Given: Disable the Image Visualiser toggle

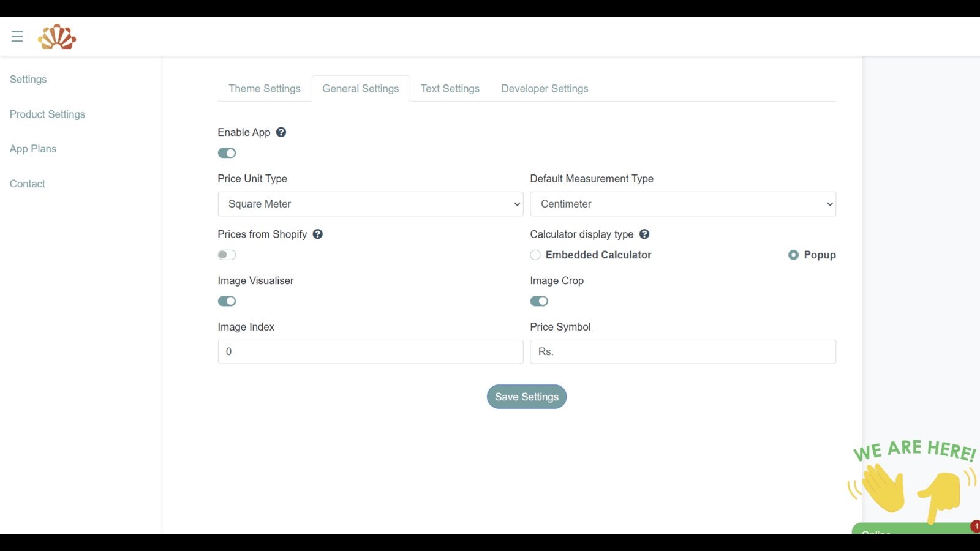Looking at the screenshot, I should pyautogui.click(x=227, y=301).
